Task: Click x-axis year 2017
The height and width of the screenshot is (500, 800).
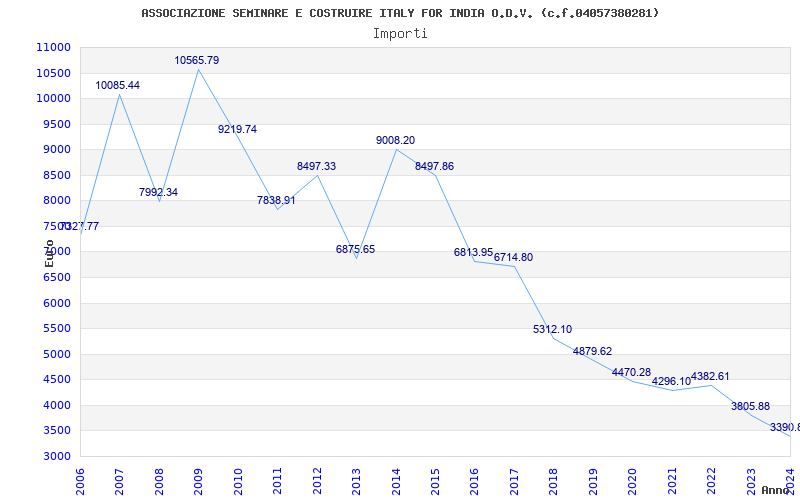Action: [x=514, y=481]
